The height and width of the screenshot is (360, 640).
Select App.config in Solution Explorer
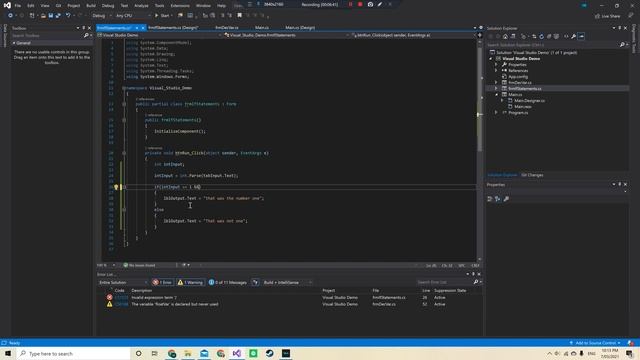pos(518,76)
